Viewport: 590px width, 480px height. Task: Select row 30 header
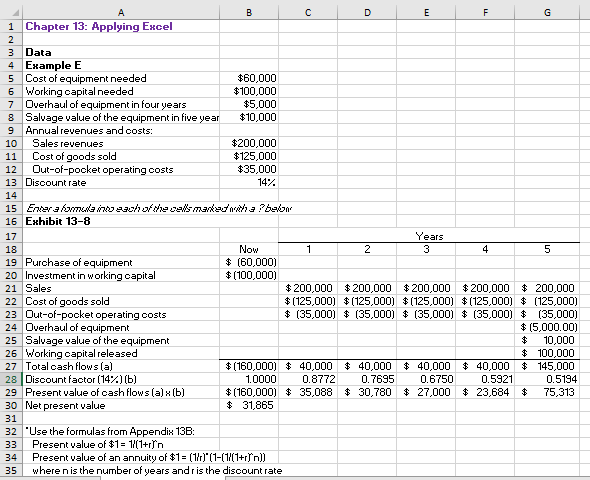[11, 406]
